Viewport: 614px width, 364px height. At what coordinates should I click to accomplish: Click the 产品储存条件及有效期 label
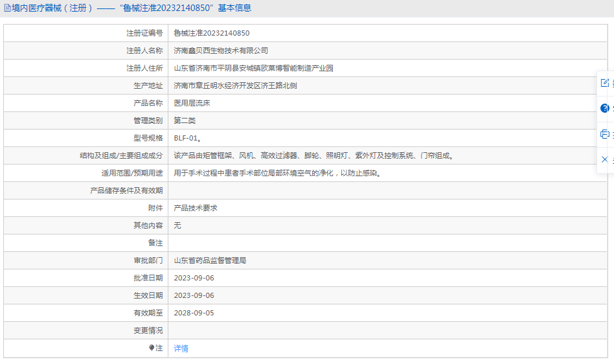[126, 190]
